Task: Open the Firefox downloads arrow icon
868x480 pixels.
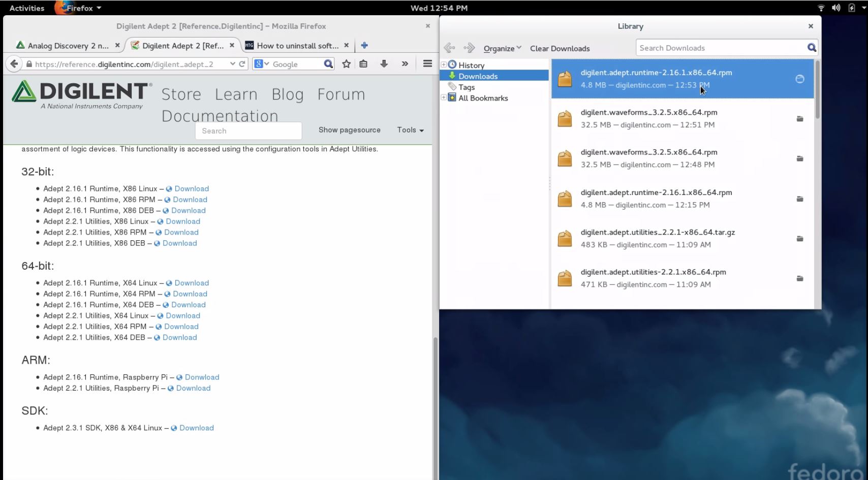Action: (384, 64)
